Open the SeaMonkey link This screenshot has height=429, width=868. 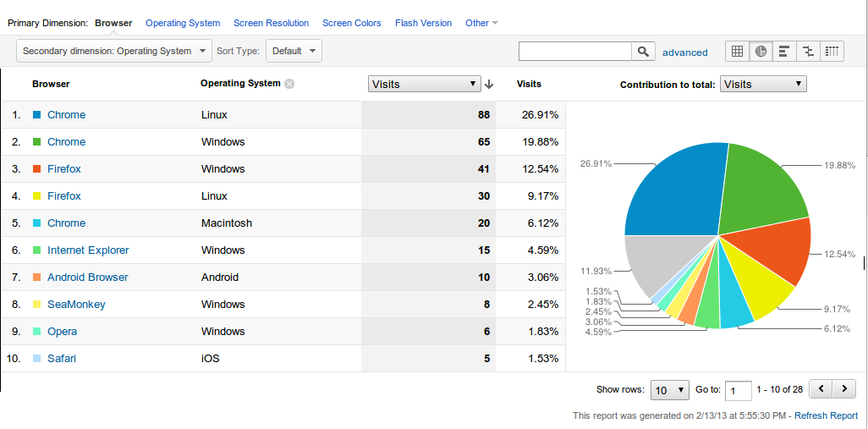click(x=76, y=305)
